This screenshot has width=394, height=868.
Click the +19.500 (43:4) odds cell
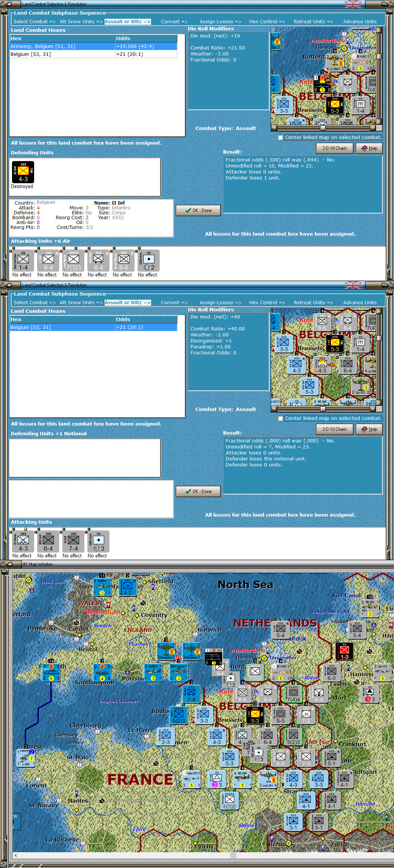point(146,46)
